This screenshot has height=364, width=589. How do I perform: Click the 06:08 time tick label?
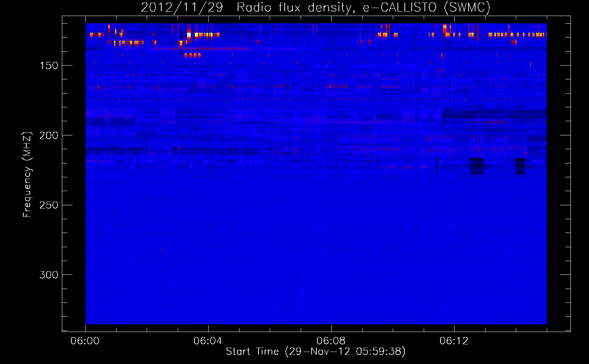pyautogui.click(x=331, y=341)
